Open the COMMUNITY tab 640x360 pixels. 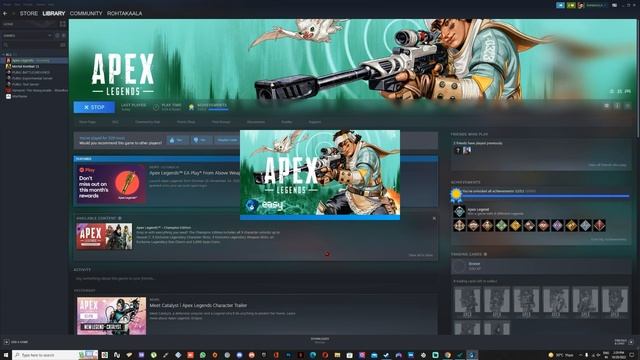[86, 13]
